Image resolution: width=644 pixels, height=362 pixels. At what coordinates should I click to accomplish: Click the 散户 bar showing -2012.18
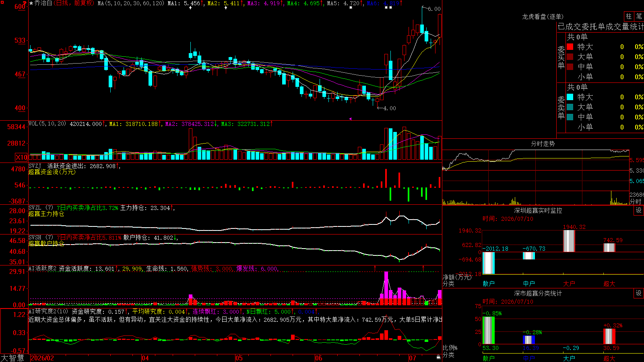tap(488, 263)
